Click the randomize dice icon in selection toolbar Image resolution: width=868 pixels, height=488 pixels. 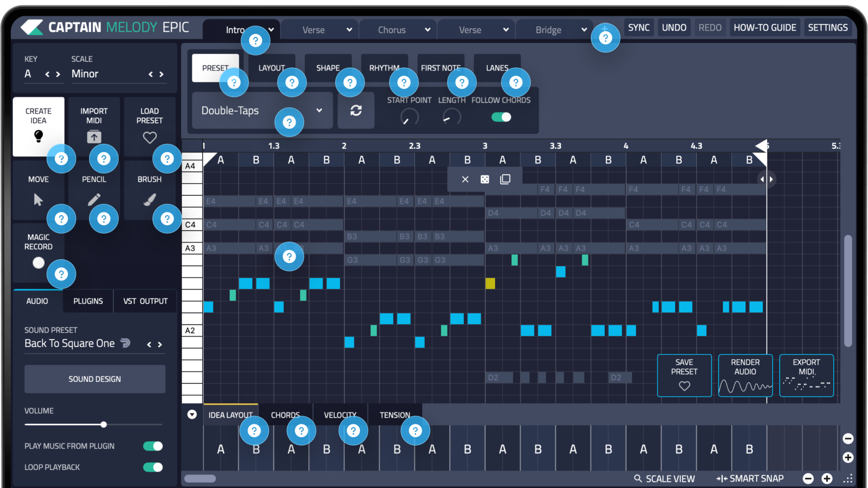(x=485, y=179)
